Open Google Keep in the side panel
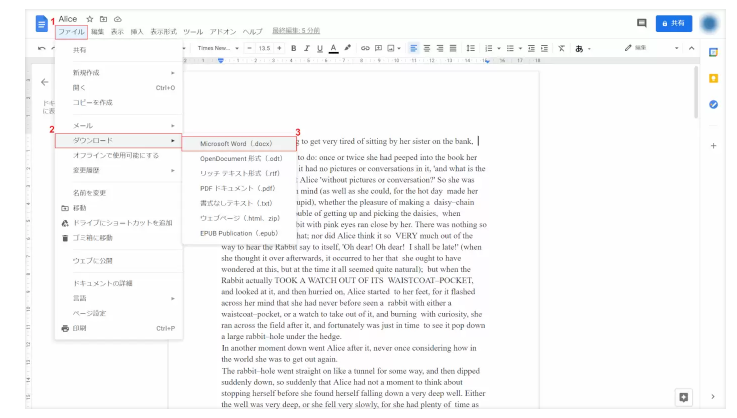Viewport: 737px width, 418px height. 713,78
